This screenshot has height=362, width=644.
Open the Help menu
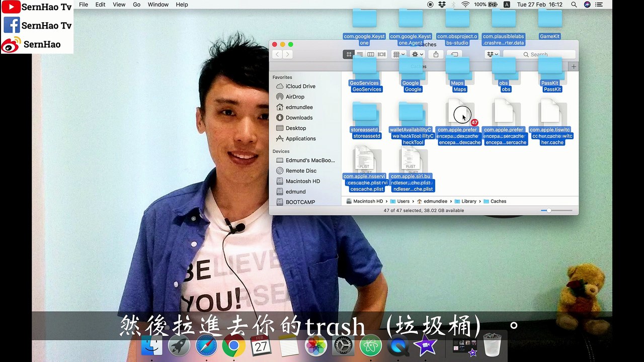point(182,5)
